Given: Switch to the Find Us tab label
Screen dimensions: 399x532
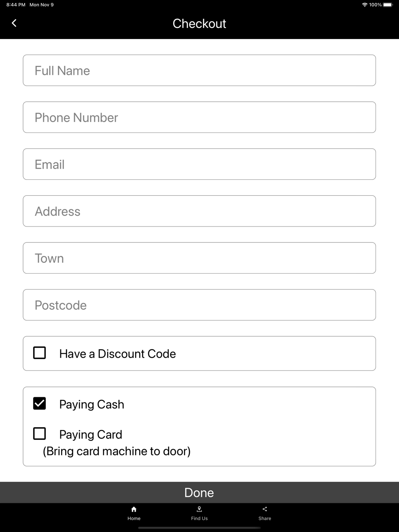Looking at the screenshot, I should [x=199, y=518].
